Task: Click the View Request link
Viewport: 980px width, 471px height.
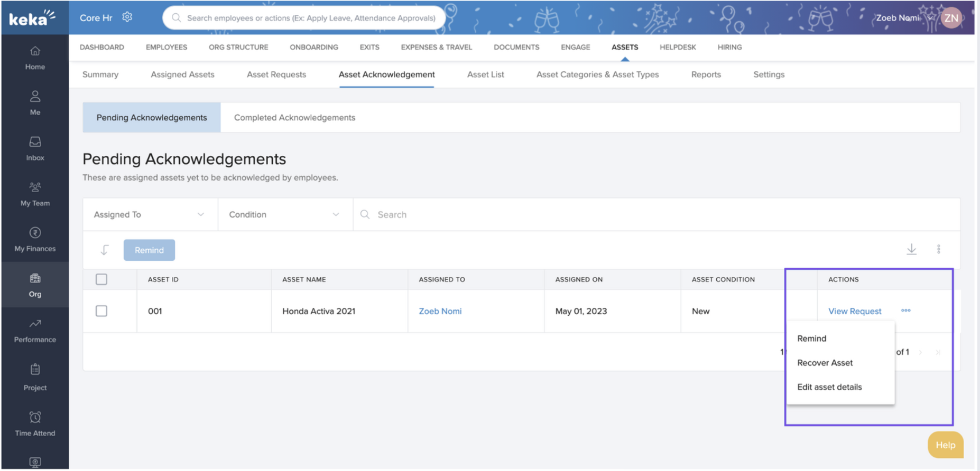Action: pyautogui.click(x=854, y=311)
